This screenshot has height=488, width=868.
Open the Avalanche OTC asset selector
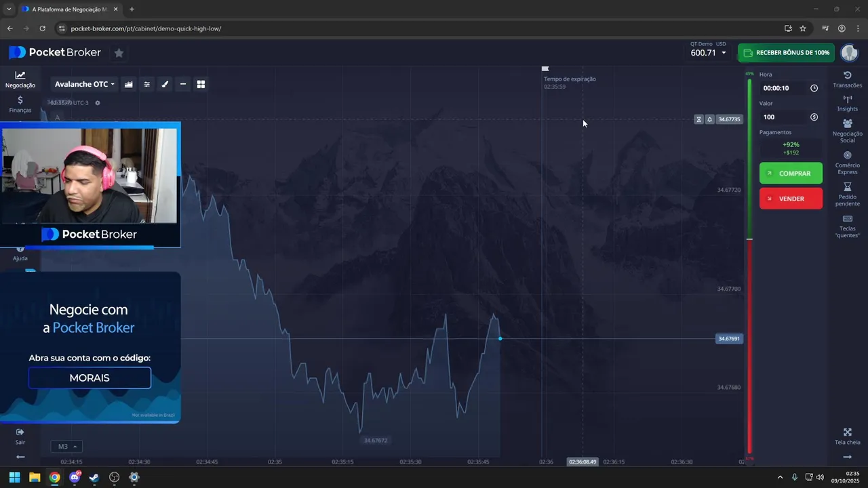click(85, 84)
